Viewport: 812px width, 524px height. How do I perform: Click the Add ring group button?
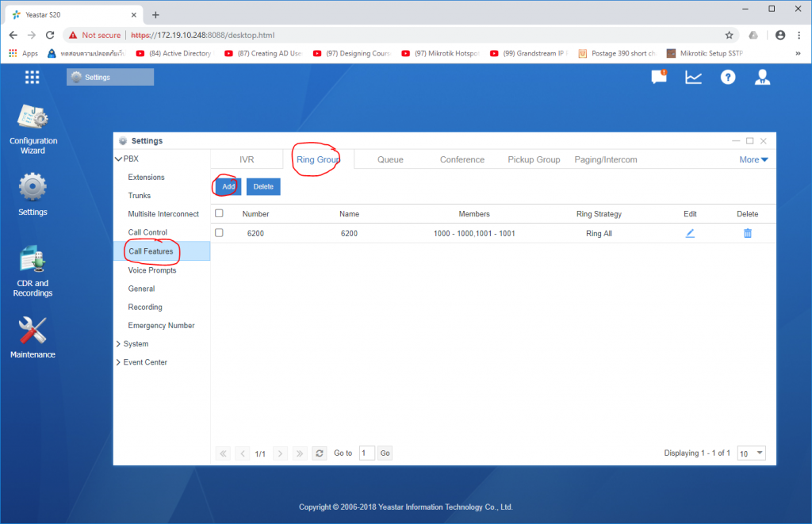coord(228,187)
